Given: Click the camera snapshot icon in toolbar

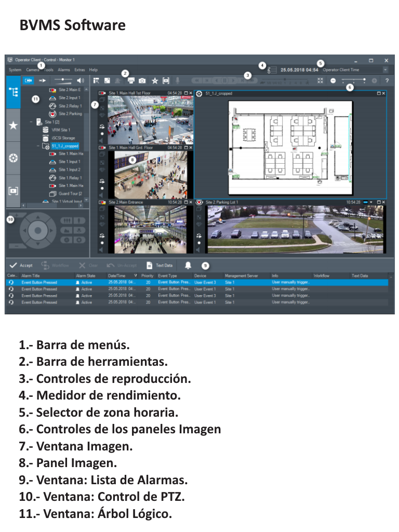Looking at the screenshot, I should click(x=142, y=81).
